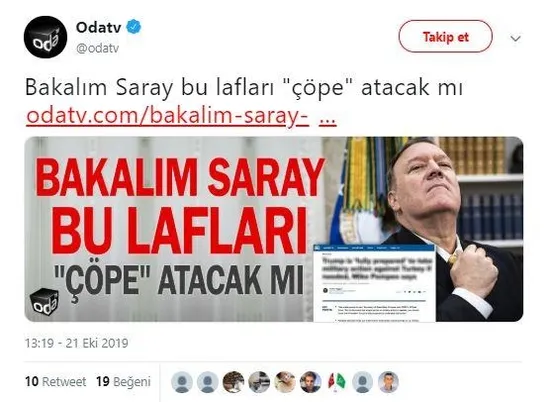Click the last liker avatar of a man
The image size is (550, 402).
(389, 382)
